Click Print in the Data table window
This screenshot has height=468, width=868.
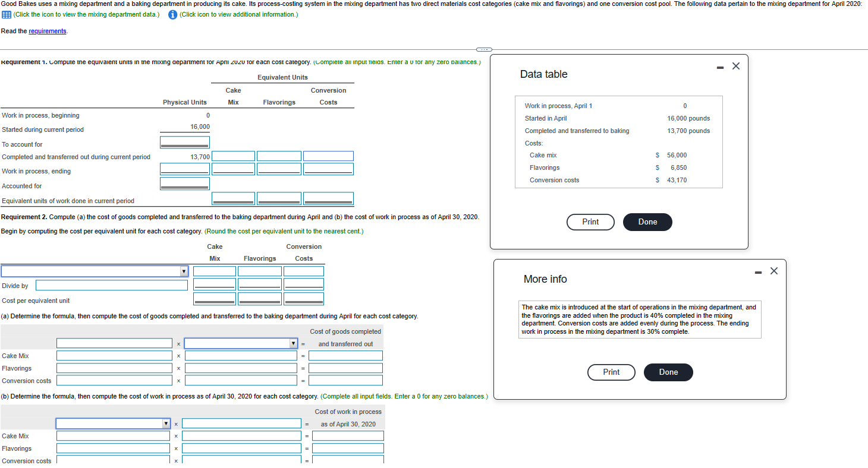click(590, 222)
